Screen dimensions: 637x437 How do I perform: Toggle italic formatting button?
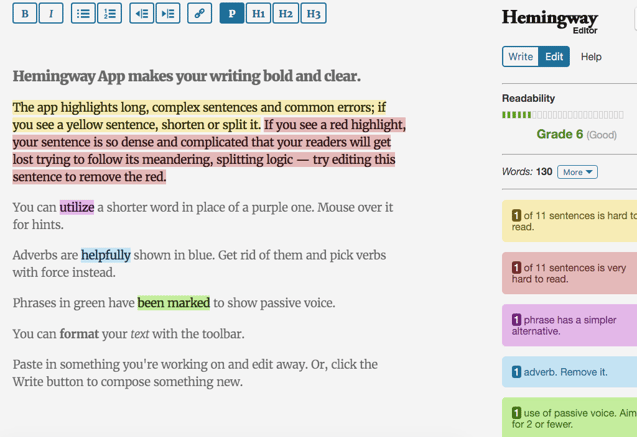(x=51, y=14)
